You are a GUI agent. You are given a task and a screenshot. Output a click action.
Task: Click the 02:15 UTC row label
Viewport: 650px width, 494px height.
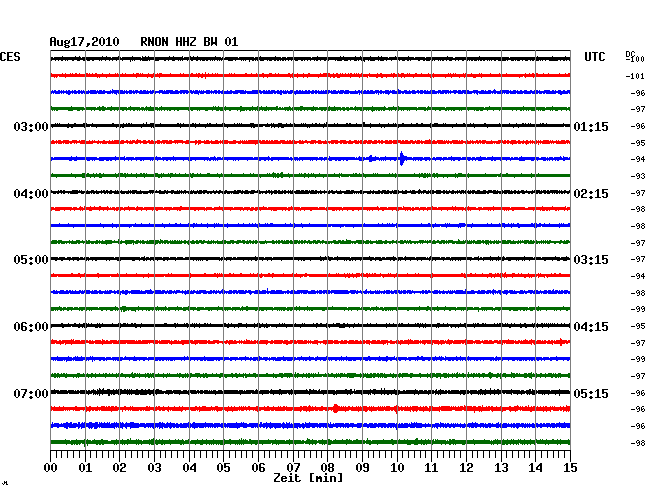[591, 194]
